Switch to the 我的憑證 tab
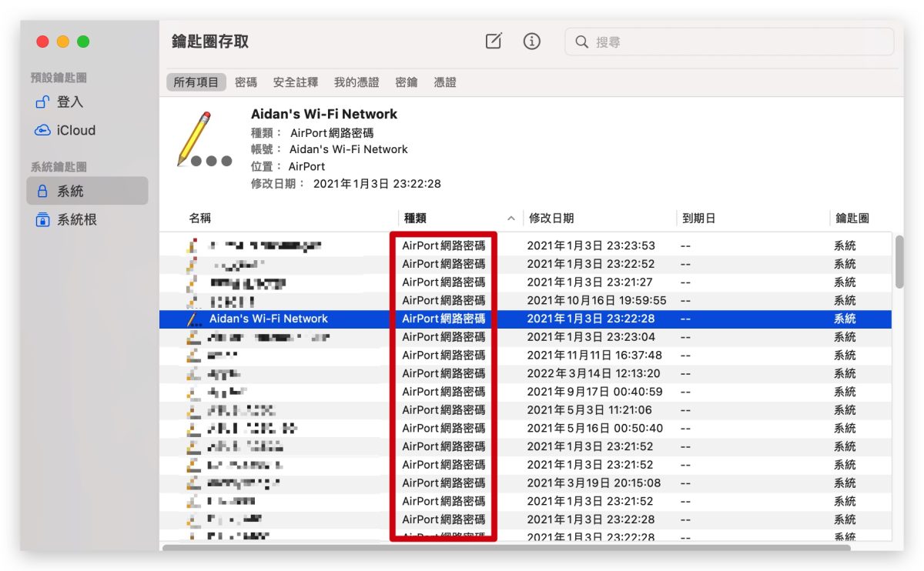 click(x=357, y=82)
